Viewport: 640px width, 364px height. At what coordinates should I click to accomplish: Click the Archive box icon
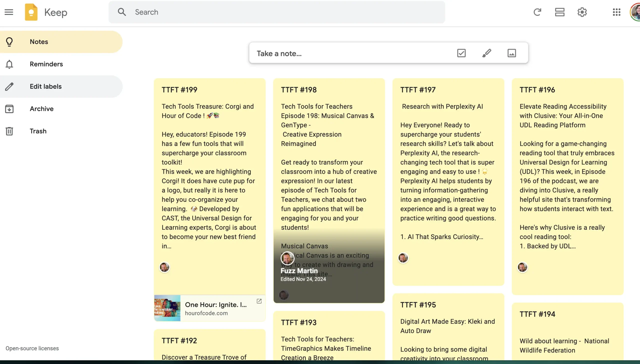[9, 109]
